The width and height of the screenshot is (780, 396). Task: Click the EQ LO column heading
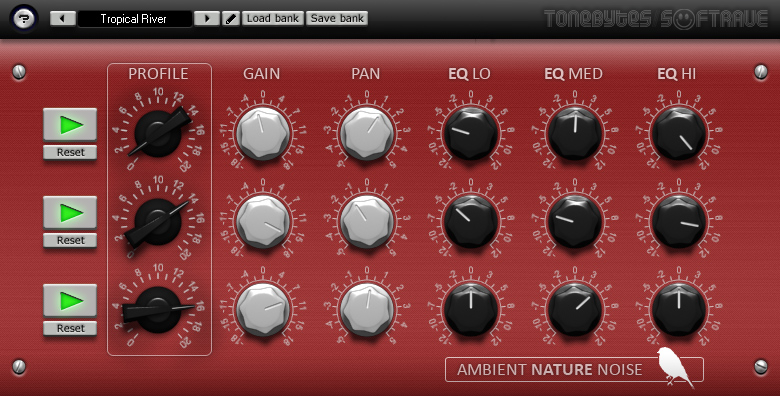pyautogui.click(x=469, y=74)
